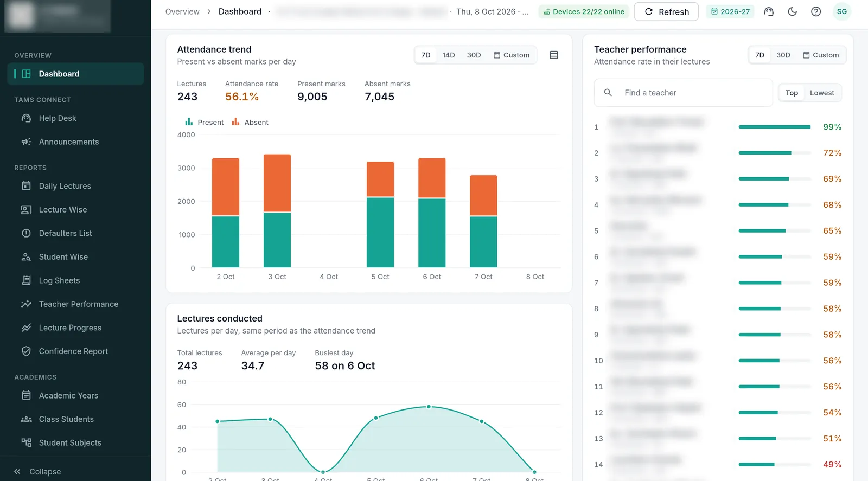Select 30D range in Teacher performance

783,55
